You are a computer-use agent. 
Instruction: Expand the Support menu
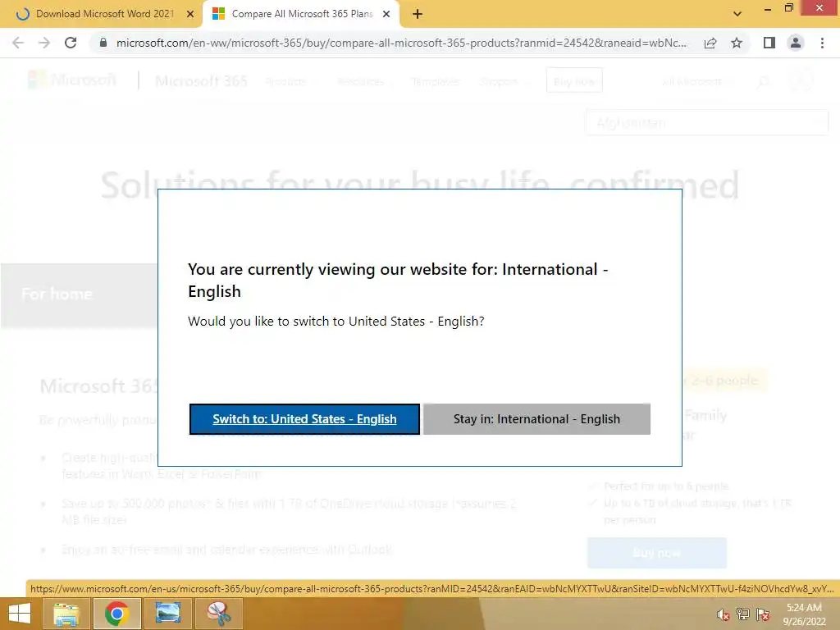click(504, 81)
